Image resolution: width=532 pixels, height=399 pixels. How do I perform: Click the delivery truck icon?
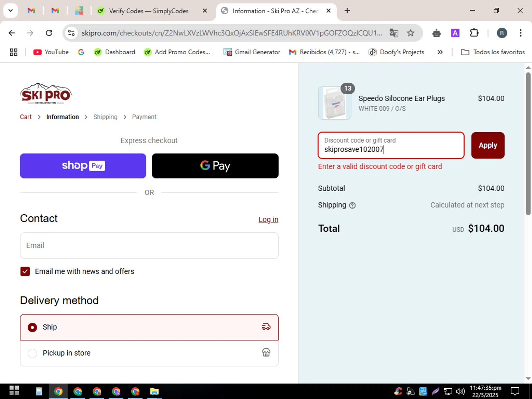tap(266, 327)
